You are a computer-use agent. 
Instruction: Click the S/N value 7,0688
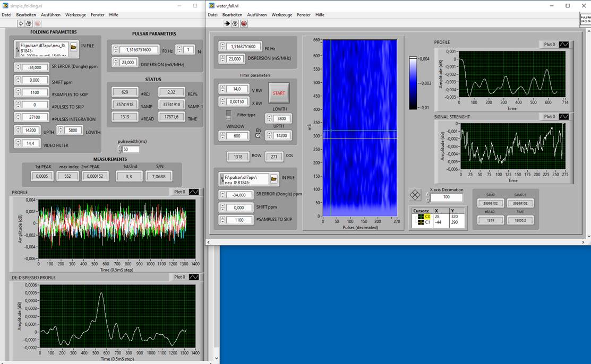(x=159, y=176)
